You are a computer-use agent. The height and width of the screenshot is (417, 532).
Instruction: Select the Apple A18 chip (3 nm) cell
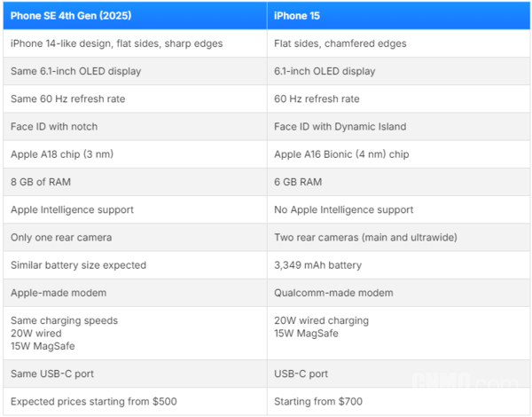pyautogui.click(x=135, y=154)
